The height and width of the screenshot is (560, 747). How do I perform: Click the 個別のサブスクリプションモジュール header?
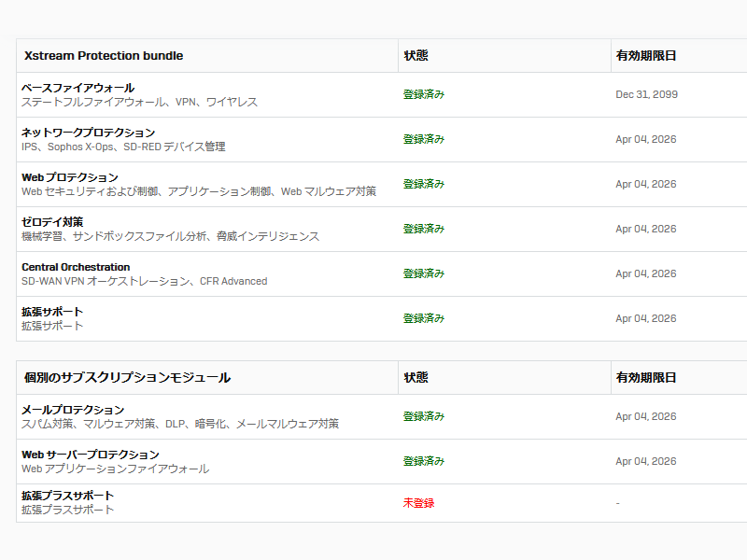(x=127, y=378)
